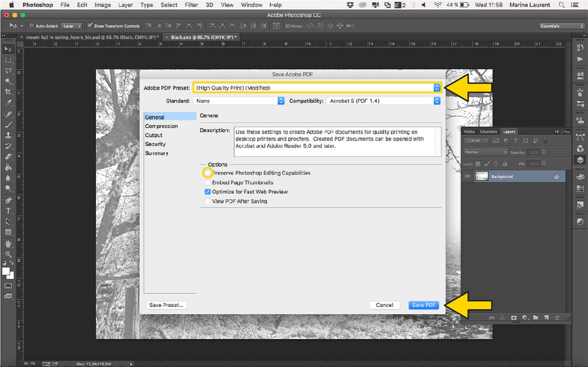Open the Layers panel flyout menu
The image size is (588, 367).
click(x=567, y=131)
